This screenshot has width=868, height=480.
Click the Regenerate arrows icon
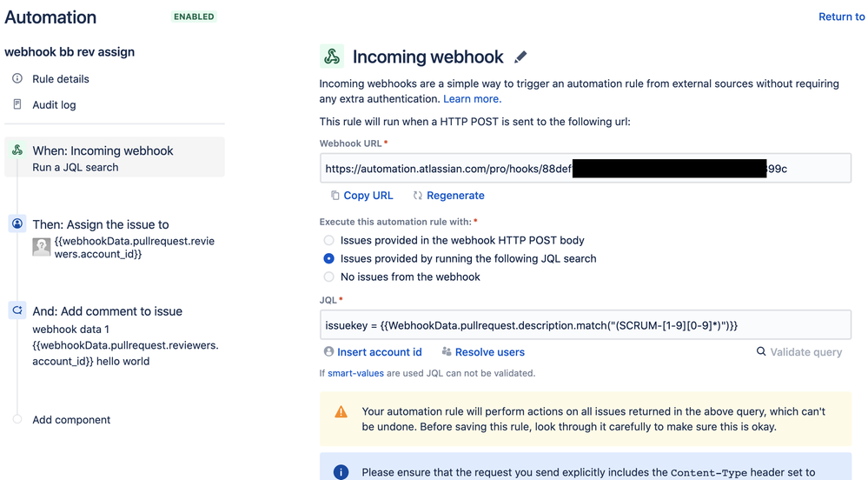coord(418,195)
